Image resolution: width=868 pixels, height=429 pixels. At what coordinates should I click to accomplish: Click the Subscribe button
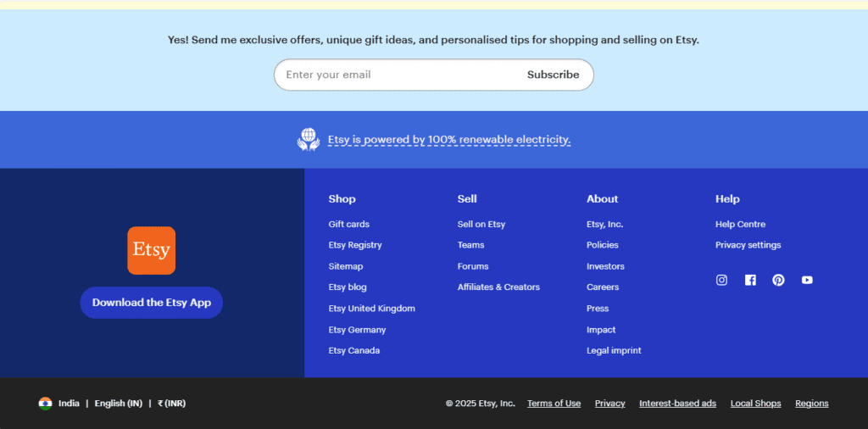point(553,75)
